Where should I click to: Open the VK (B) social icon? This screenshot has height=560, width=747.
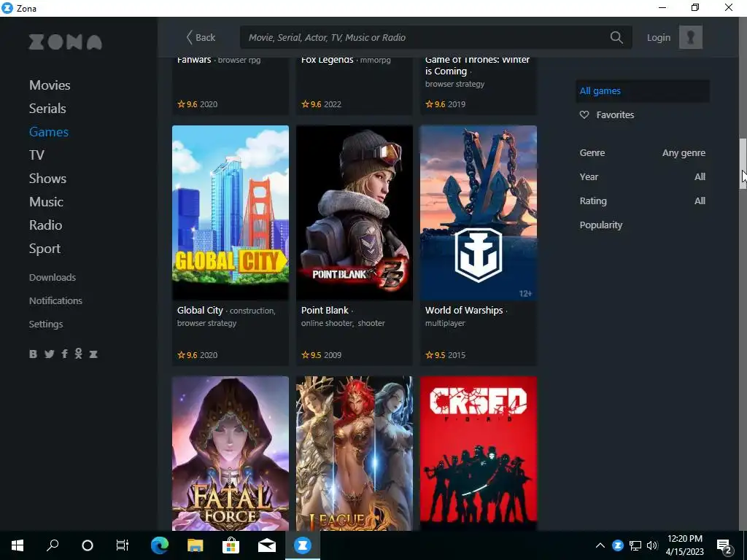point(33,354)
